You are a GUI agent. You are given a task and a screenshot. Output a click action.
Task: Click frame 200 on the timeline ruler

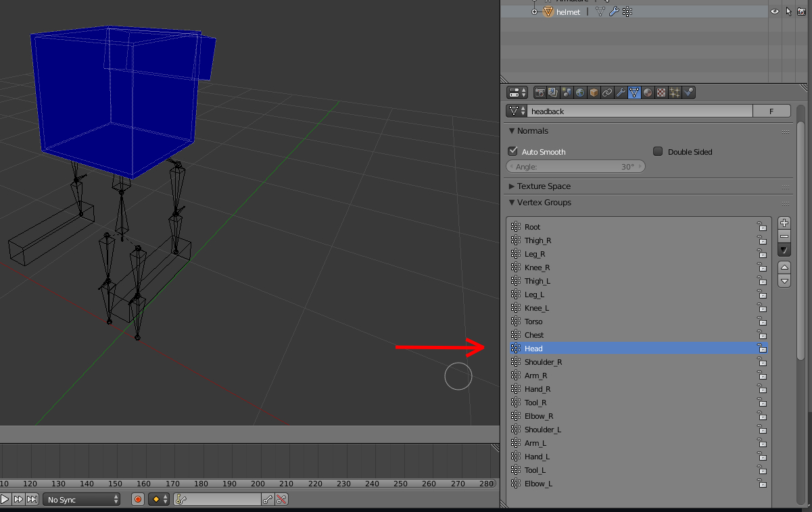point(258,483)
